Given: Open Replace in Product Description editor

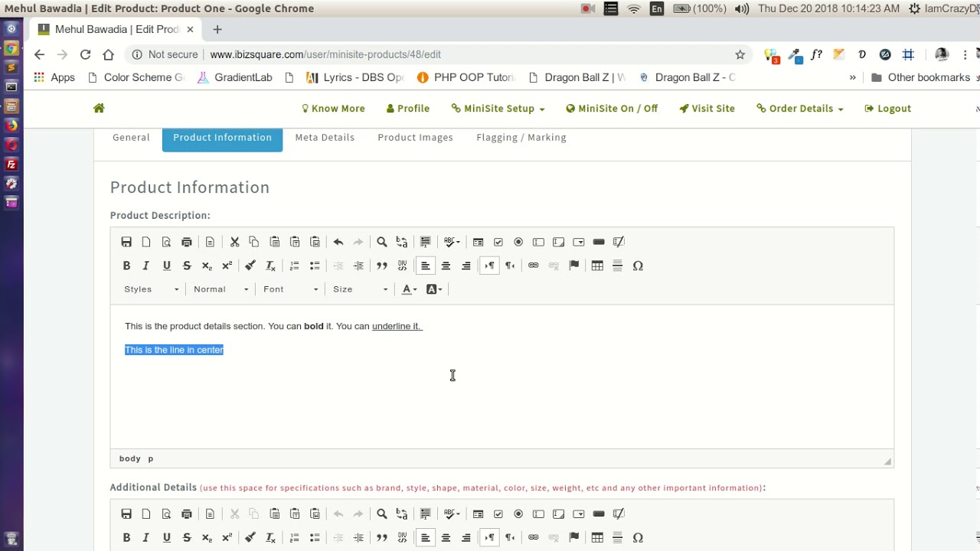Looking at the screenshot, I should tap(402, 242).
